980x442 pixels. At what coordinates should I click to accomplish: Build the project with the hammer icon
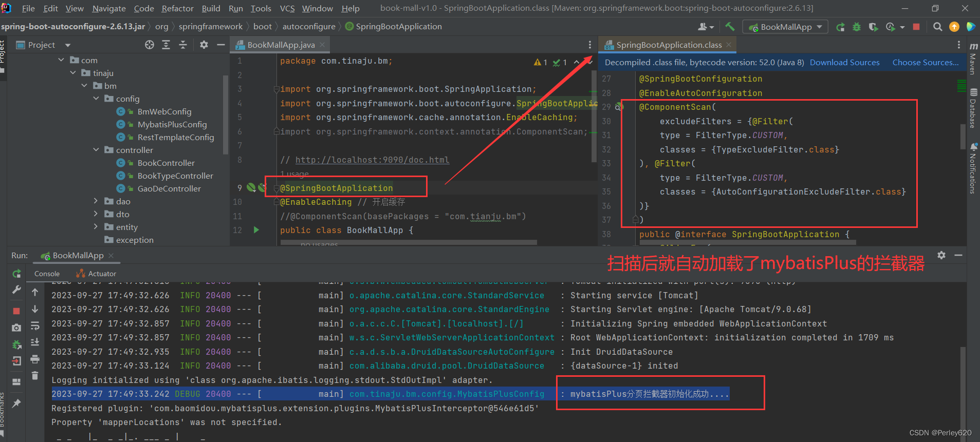coord(730,27)
